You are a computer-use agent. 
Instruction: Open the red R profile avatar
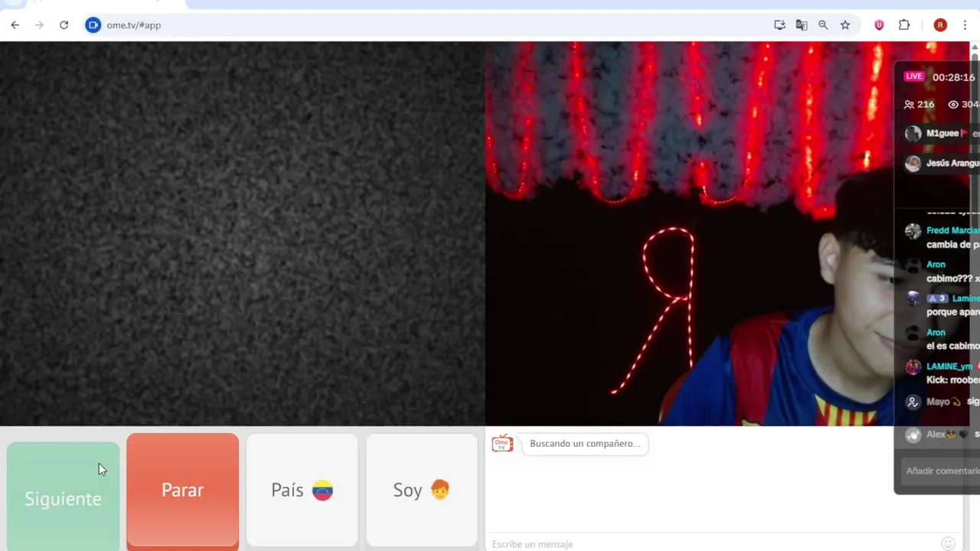pos(940,25)
